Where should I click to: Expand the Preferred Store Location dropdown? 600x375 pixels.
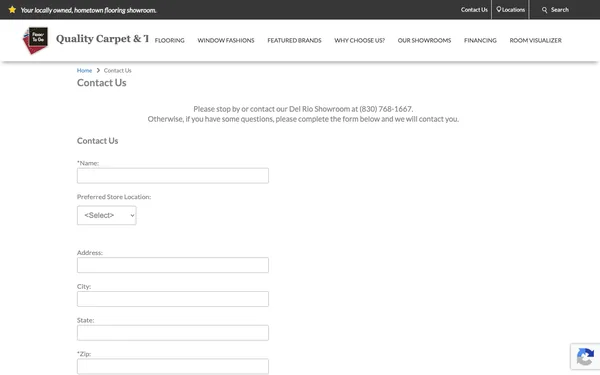click(106, 215)
